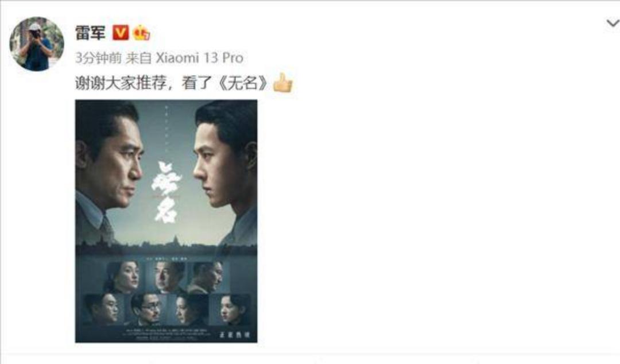
Task: Expand the post options chevron menu
Action: click(613, 24)
